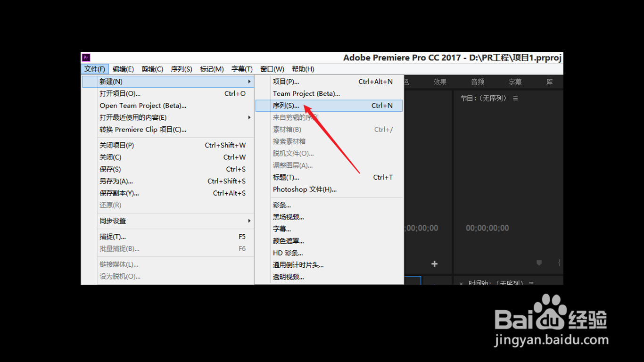Click 来自剪辑的序列 submenu entry
Viewport: 644px width, 362px height.
click(x=329, y=117)
